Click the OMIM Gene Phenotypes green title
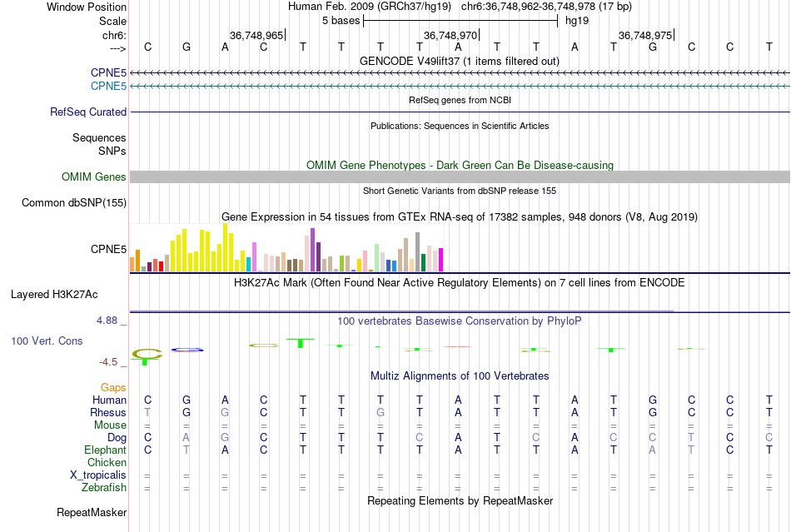The image size is (791, 532). [x=460, y=165]
